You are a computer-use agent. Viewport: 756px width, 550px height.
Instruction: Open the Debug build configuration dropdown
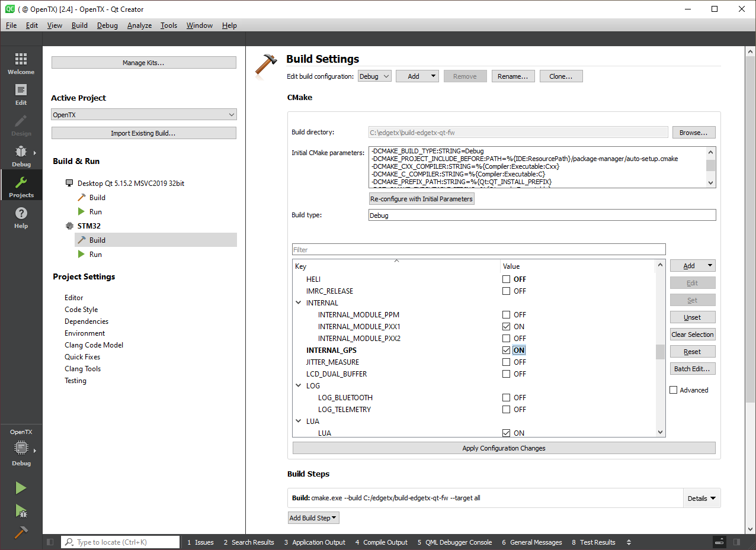click(x=374, y=76)
